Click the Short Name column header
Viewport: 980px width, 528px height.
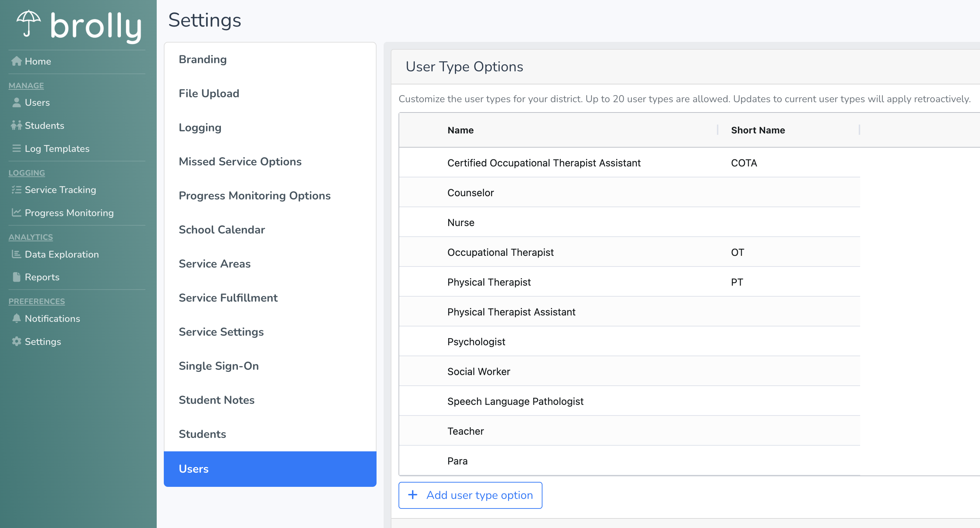click(x=757, y=130)
